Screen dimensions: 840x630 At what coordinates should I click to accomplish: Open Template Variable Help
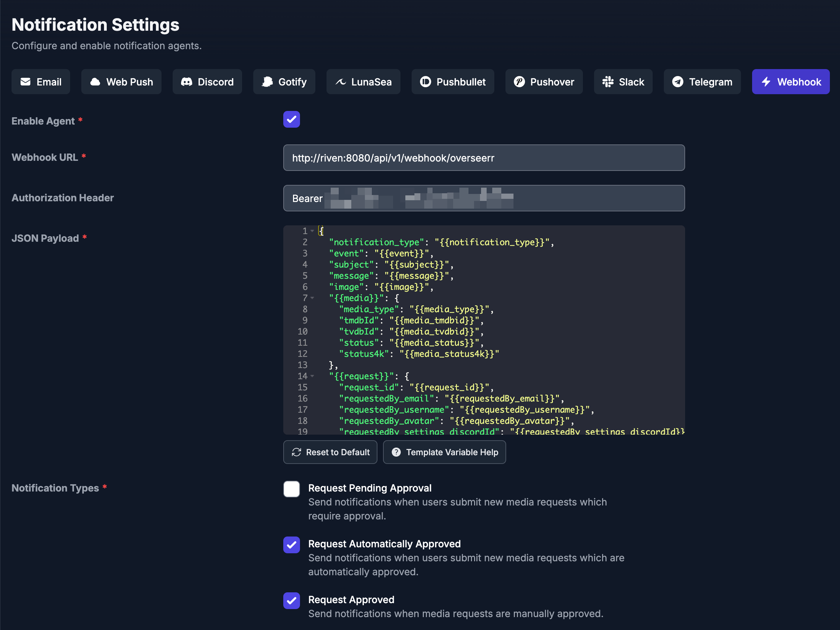coord(444,452)
